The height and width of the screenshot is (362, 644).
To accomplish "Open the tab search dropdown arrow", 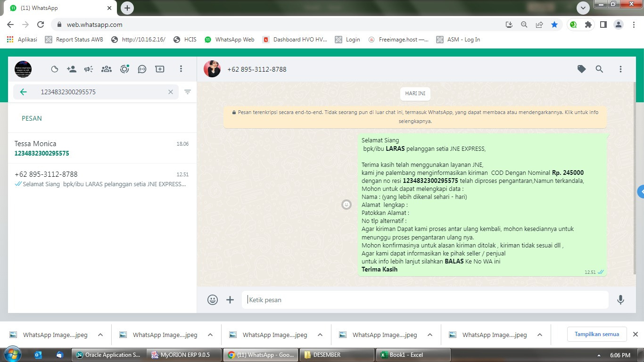I will coord(583,8).
